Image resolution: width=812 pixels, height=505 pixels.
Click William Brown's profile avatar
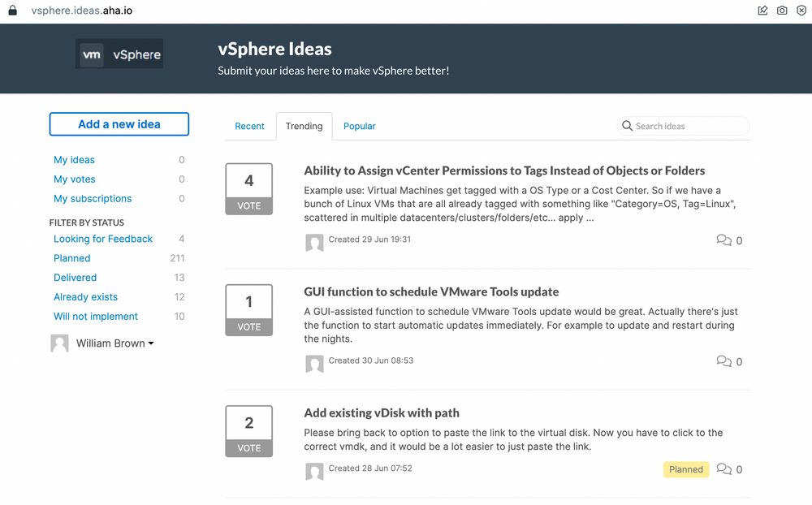click(59, 343)
